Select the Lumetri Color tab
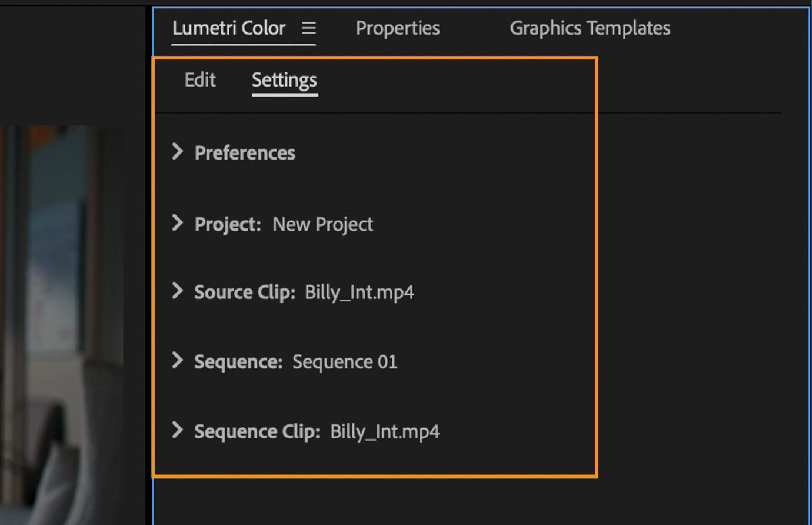The height and width of the screenshot is (525, 812). tap(229, 28)
